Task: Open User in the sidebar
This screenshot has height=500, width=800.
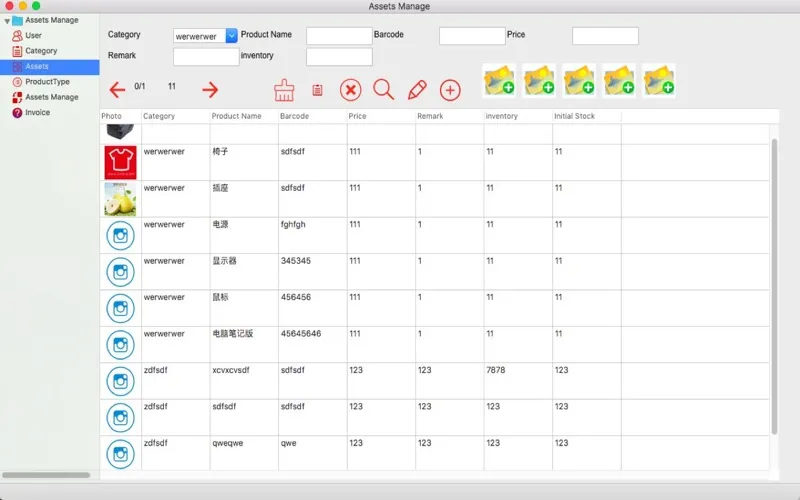Action: [x=33, y=35]
